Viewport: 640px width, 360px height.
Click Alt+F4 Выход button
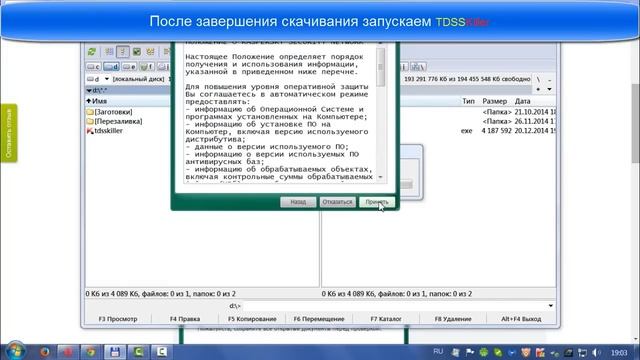(521, 319)
